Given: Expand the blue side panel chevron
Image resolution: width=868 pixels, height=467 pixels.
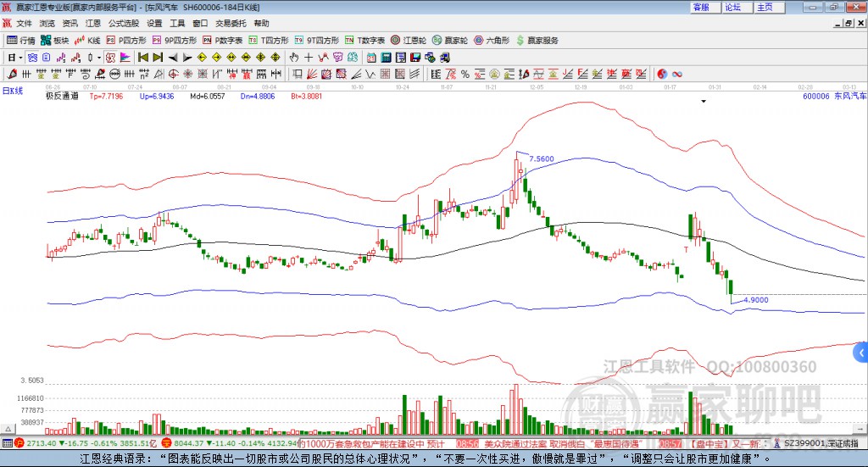Looking at the screenshot, I should click(861, 353).
